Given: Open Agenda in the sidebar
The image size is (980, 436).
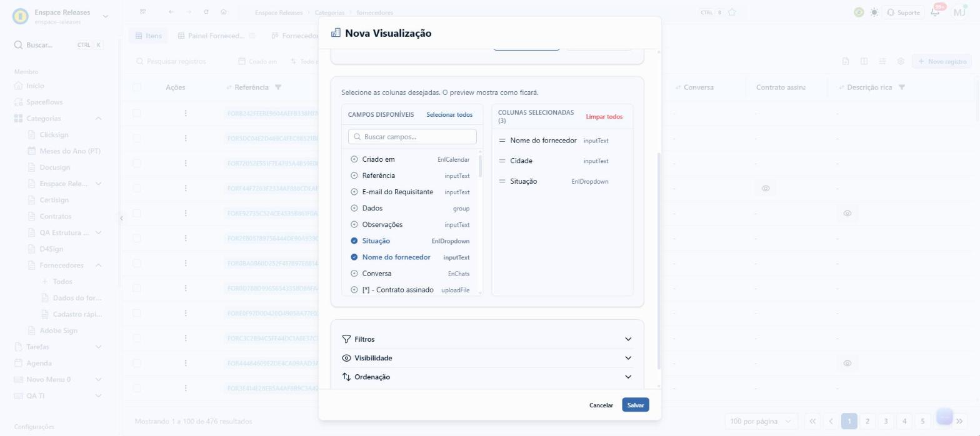Looking at the screenshot, I should pyautogui.click(x=39, y=363).
